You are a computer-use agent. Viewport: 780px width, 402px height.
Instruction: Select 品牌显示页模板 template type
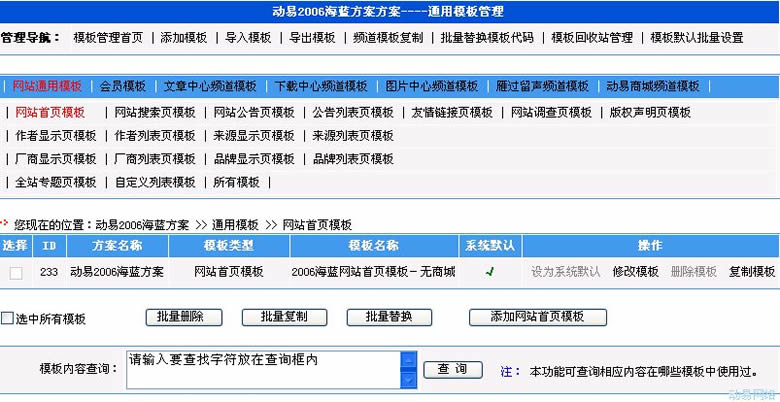(254, 159)
